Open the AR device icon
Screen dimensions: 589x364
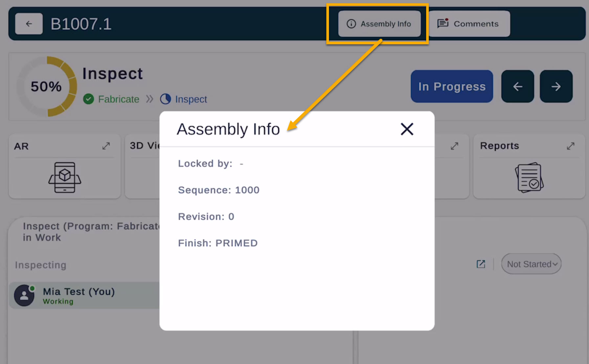point(65,177)
